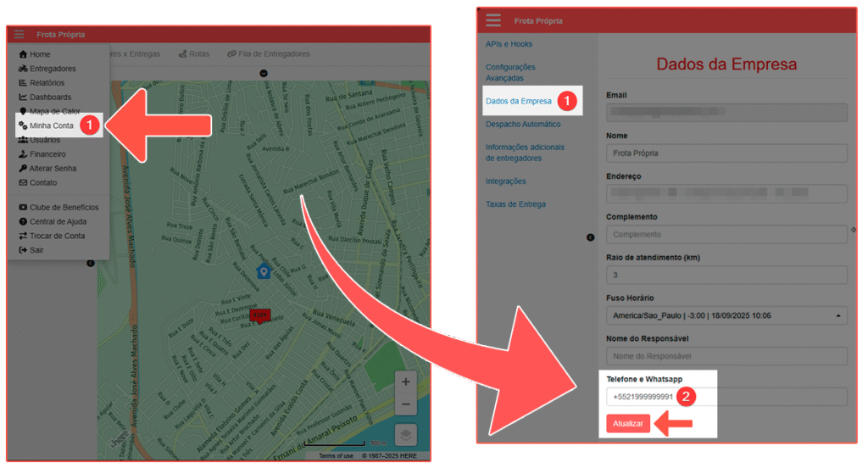
Task: Click the map zoom in plus button
Action: point(406,382)
